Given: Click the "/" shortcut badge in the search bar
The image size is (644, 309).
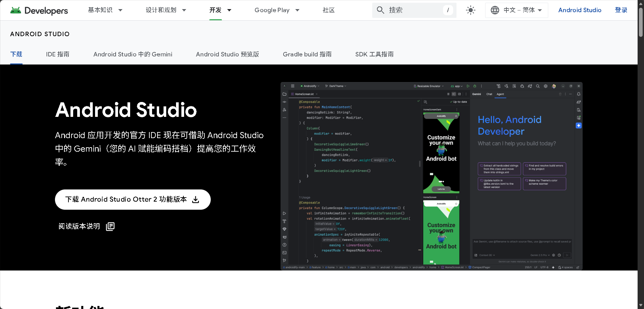Looking at the screenshot, I should tap(448, 10).
